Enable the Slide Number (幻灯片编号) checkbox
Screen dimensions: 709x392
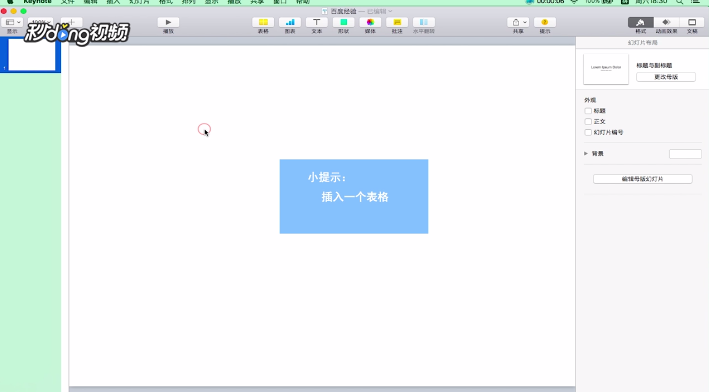pyautogui.click(x=588, y=132)
